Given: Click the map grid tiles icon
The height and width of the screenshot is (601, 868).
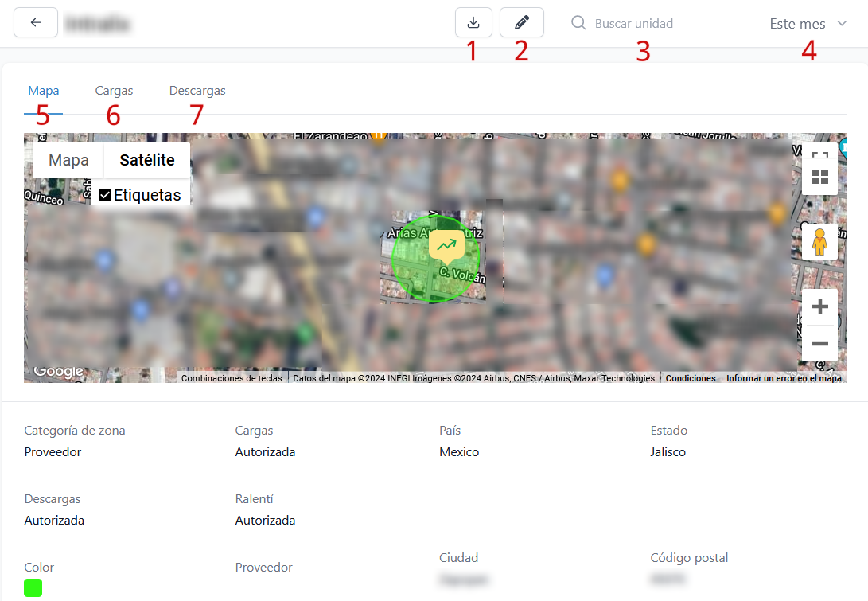Looking at the screenshot, I should click(x=819, y=178).
